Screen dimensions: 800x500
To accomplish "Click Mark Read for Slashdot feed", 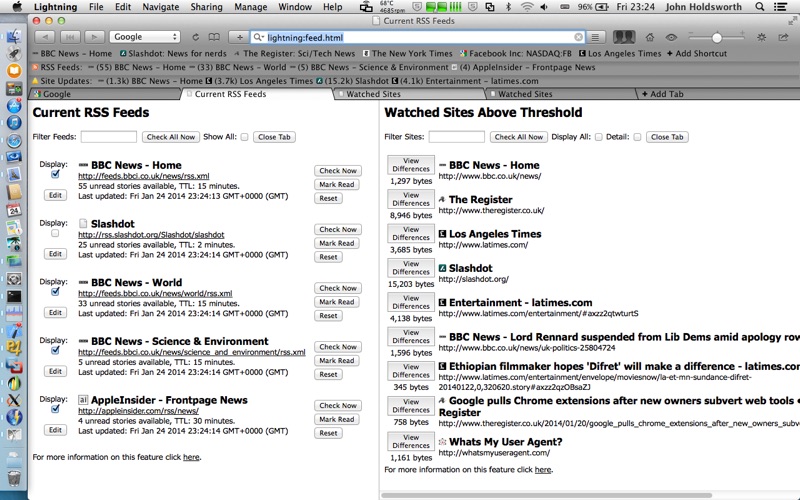I will coord(336,243).
